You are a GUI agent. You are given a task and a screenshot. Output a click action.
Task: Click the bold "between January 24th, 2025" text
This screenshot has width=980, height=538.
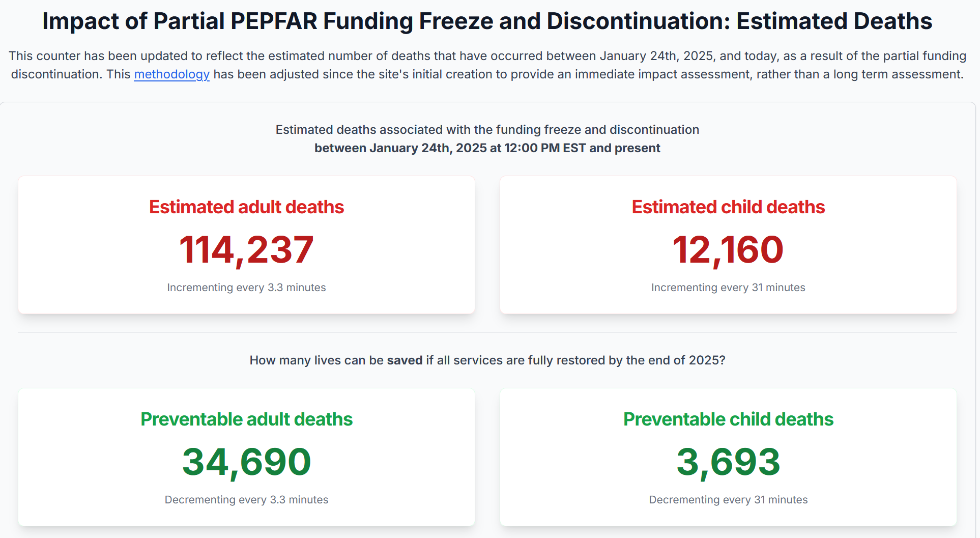[x=487, y=148]
